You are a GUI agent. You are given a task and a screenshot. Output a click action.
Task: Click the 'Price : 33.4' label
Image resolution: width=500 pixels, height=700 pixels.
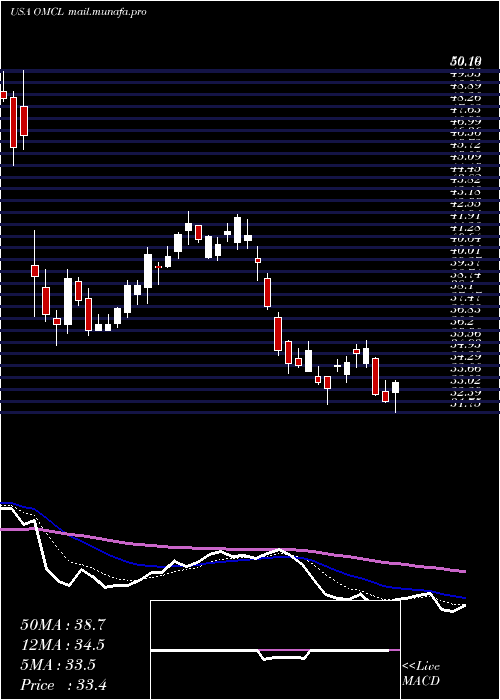[x=63, y=685]
